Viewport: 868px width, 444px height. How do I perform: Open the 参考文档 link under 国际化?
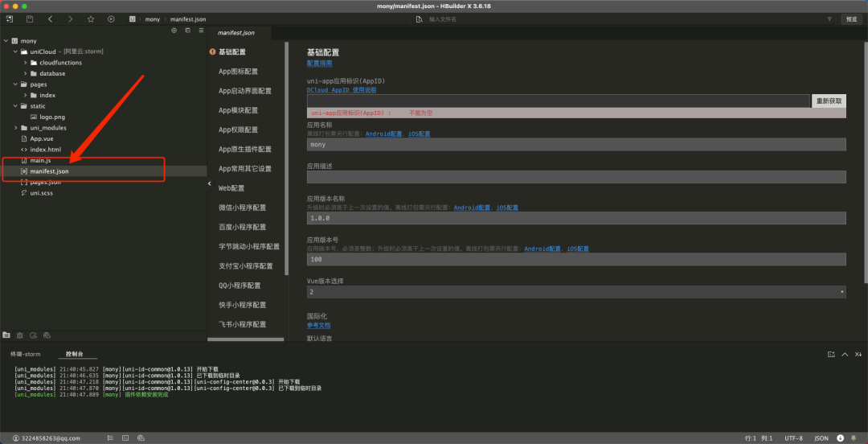[x=319, y=326]
